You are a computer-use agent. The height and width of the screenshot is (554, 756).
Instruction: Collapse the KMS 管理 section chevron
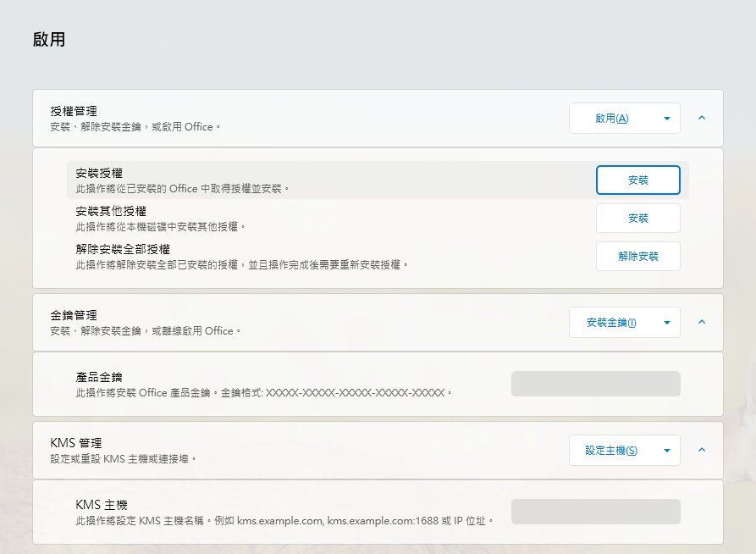[702, 450]
